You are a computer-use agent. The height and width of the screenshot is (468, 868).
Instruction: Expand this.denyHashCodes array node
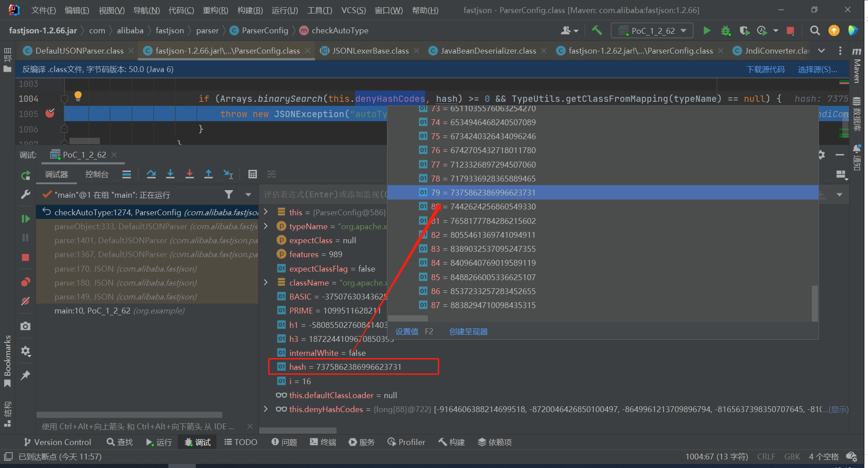pyautogui.click(x=266, y=409)
